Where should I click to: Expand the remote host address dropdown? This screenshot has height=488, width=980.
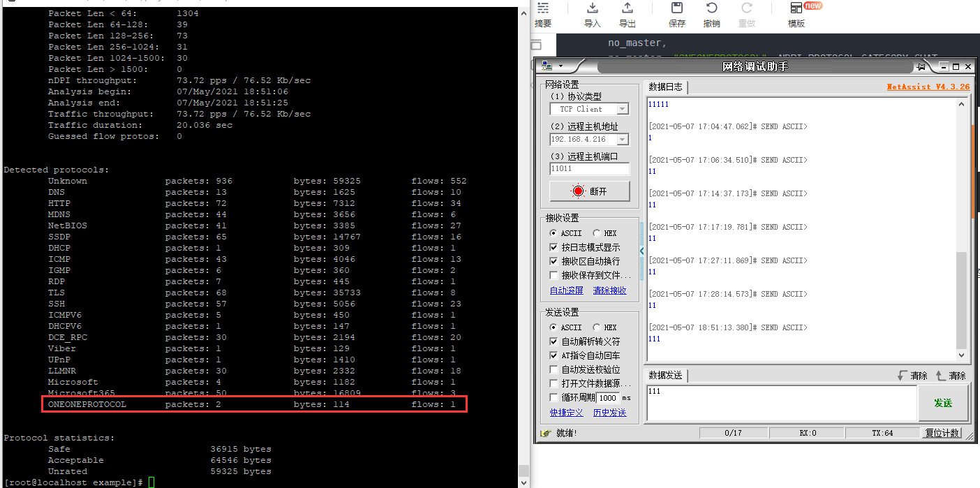pyautogui.click(x=623, y=140)
